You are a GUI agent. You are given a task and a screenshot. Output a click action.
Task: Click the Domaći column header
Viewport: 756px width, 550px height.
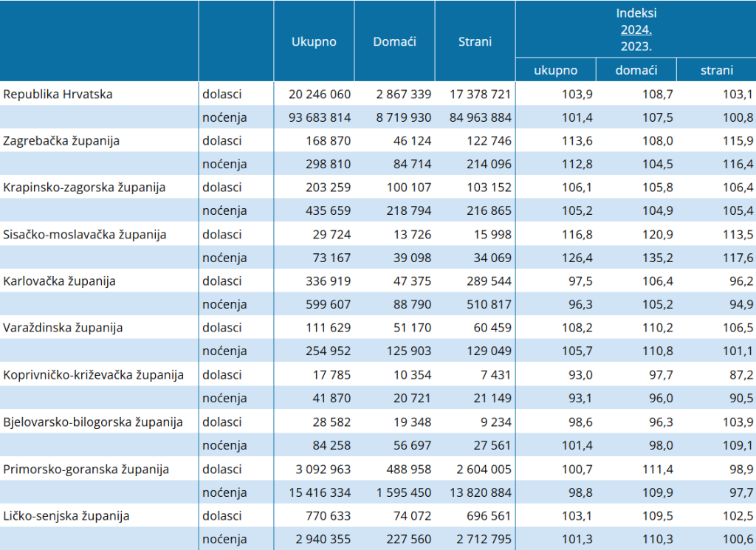[394, 41]
